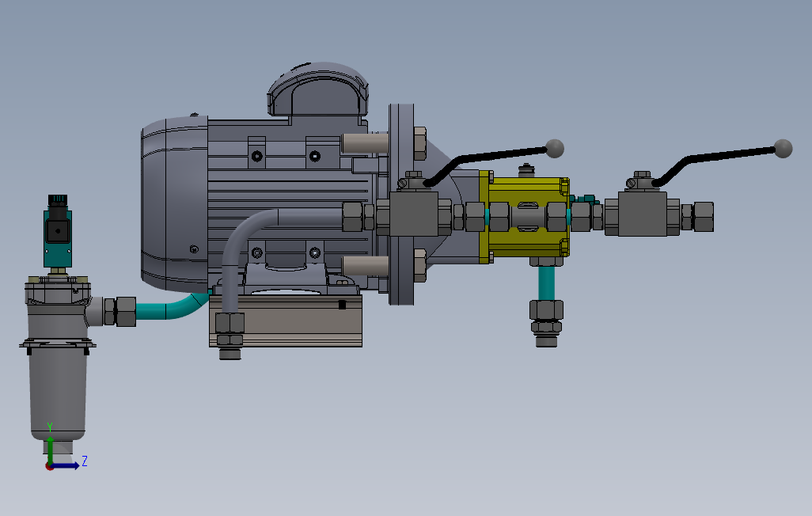The height and width of the screenshot is (516, 812).
Task: Select the lower spacer rod beside the flange
Action: coord(365,266)
